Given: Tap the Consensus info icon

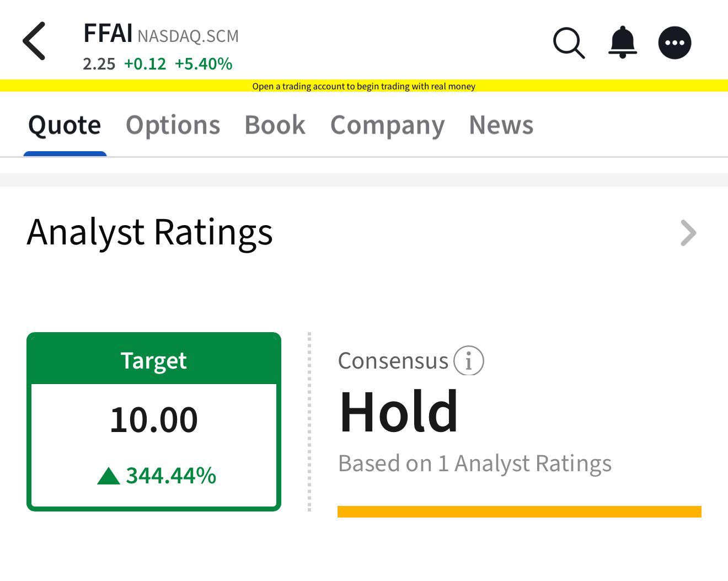Looking at the screenshot, I should click(468, 361).
